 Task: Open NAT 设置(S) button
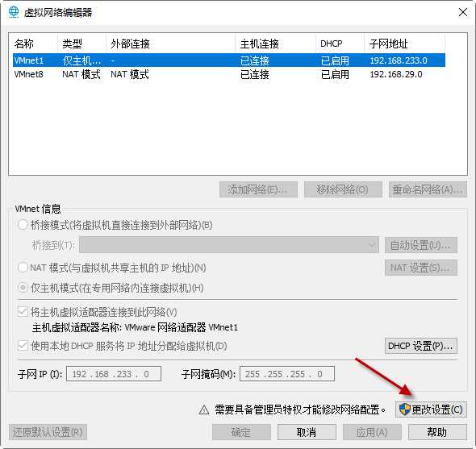pos(421,268)
